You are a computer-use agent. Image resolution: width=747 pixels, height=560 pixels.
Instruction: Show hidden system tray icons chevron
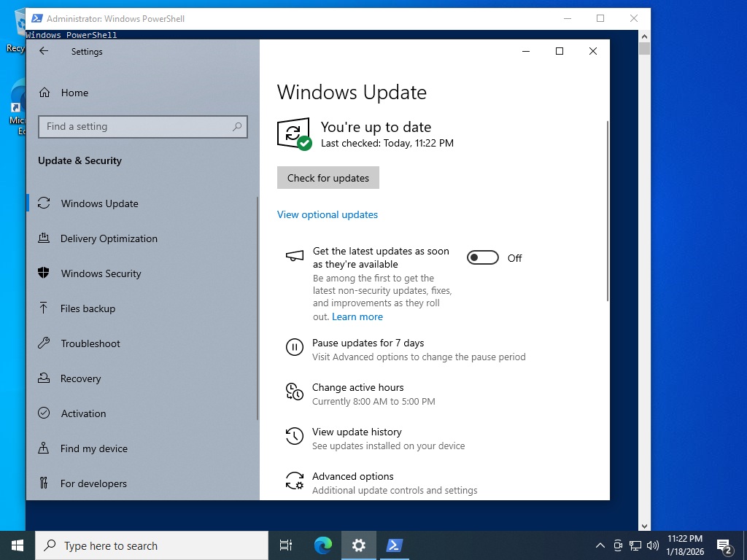600,545
